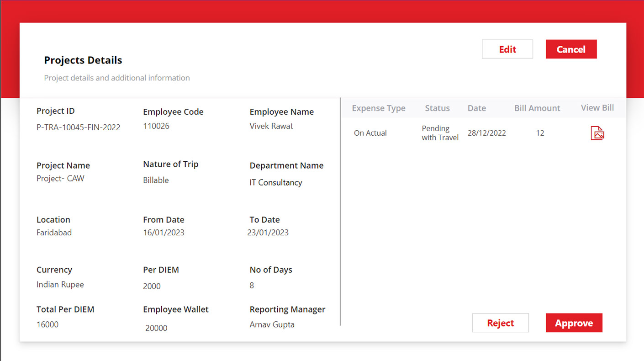Click the Projects Details heading

tap(83, 60)
